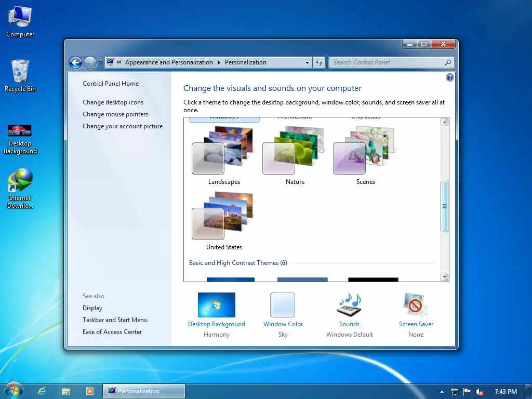Click the theme list scroll down arrow
Screen dimensions: 532x399
click(445, 277)
